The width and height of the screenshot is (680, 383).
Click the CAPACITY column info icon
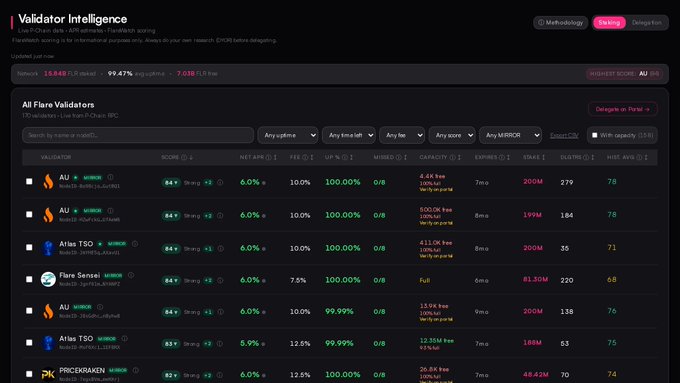452,157
